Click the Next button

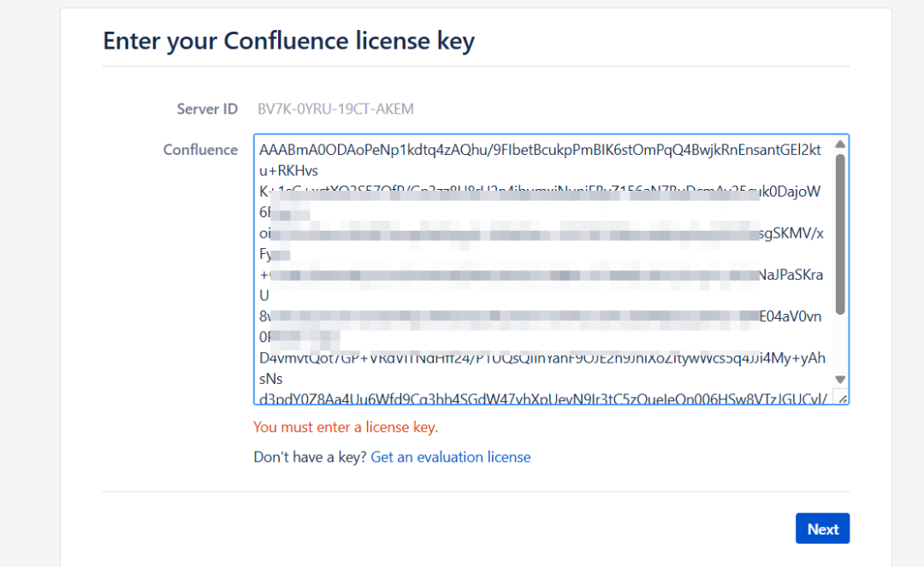[x=822, y=529]
